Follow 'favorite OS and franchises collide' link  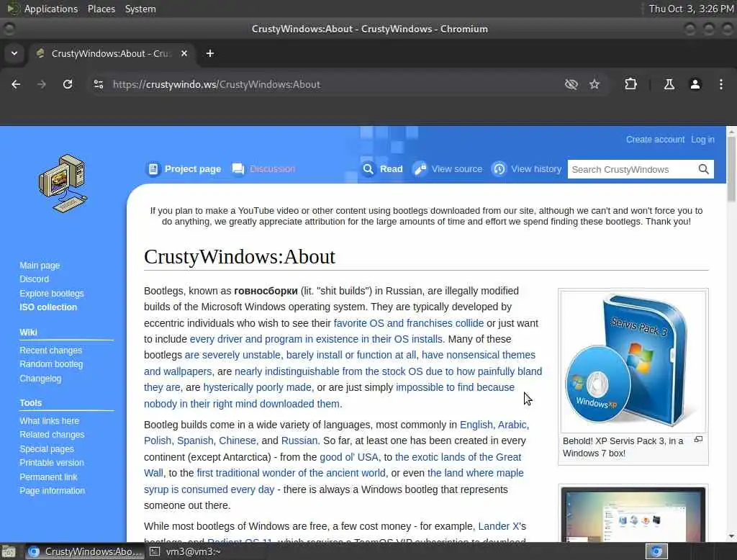(409, 323)
